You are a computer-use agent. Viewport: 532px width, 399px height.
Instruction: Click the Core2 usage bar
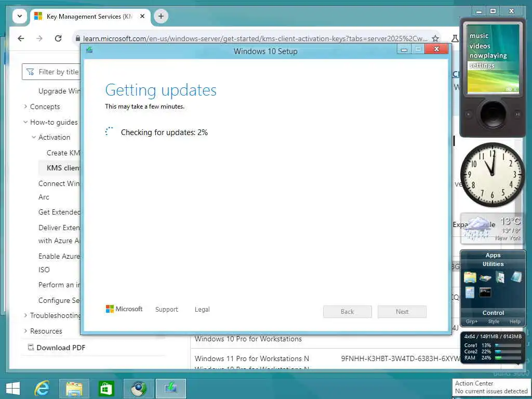[508, 352]
